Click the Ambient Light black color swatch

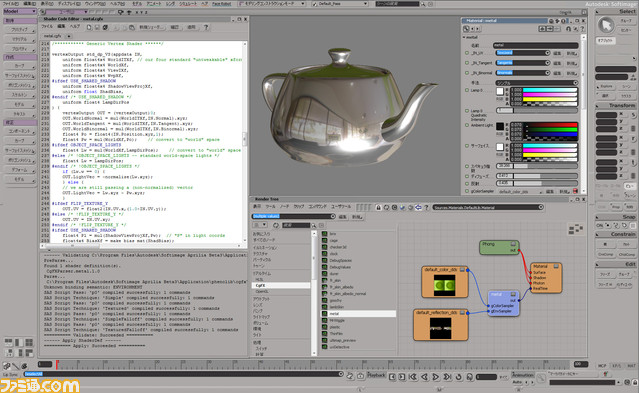(x=500, y=126)
